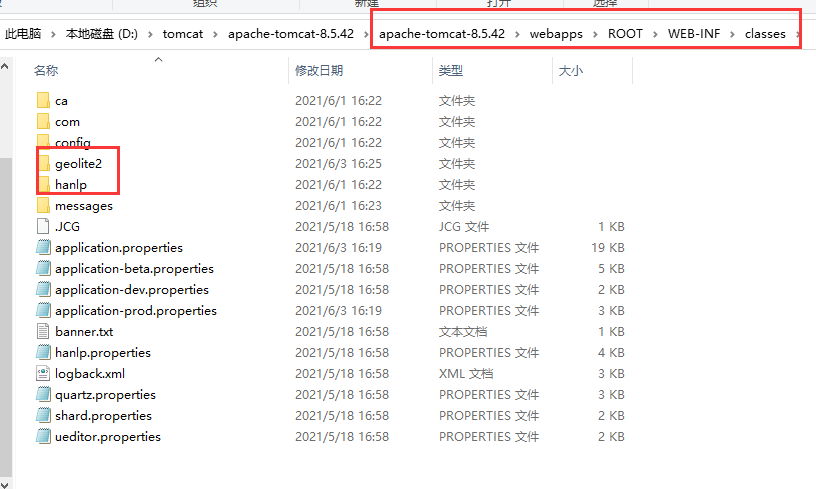Expand the chevron after 此电脑 breadcrumb

click(53, 34)
